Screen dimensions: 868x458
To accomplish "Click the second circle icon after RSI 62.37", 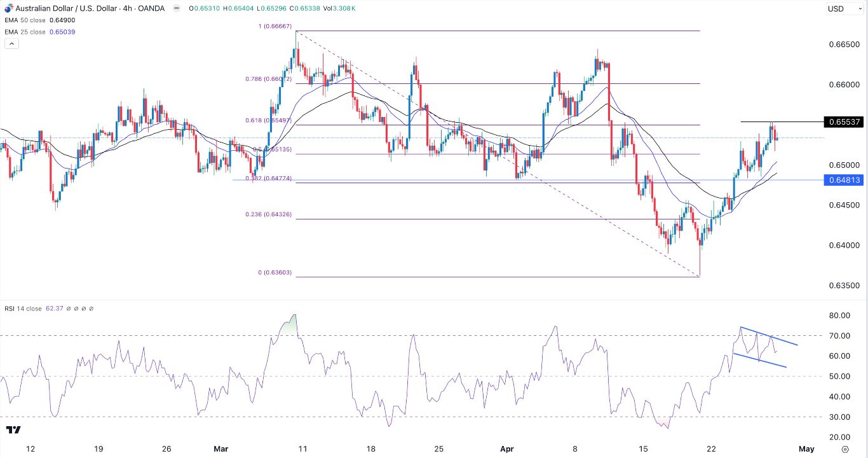I will (x=76, y=309).
